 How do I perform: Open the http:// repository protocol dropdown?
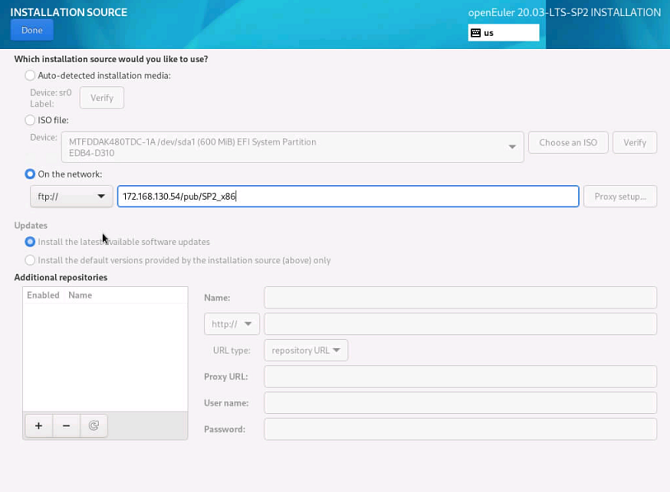pyautogui.click(x=232, y=324)
